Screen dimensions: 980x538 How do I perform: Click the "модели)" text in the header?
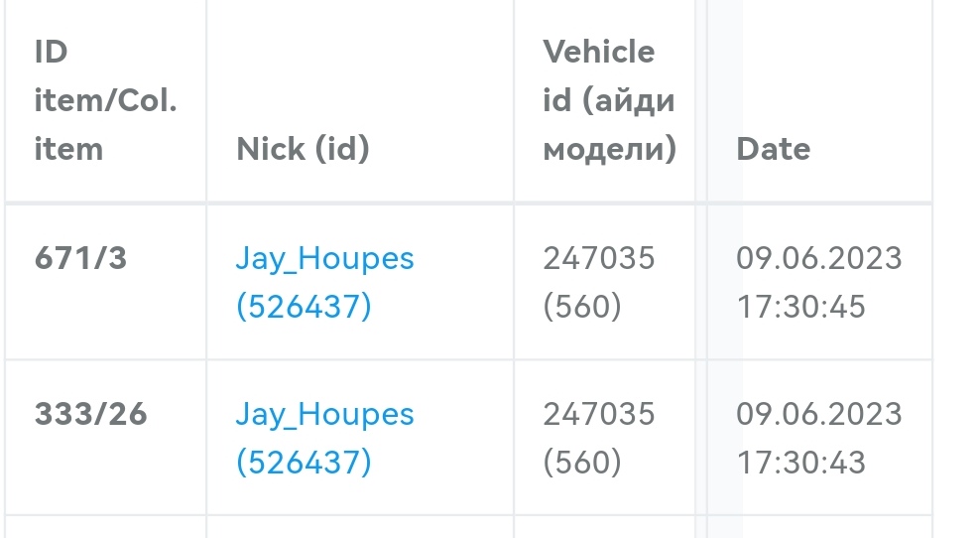coord(610,149)
